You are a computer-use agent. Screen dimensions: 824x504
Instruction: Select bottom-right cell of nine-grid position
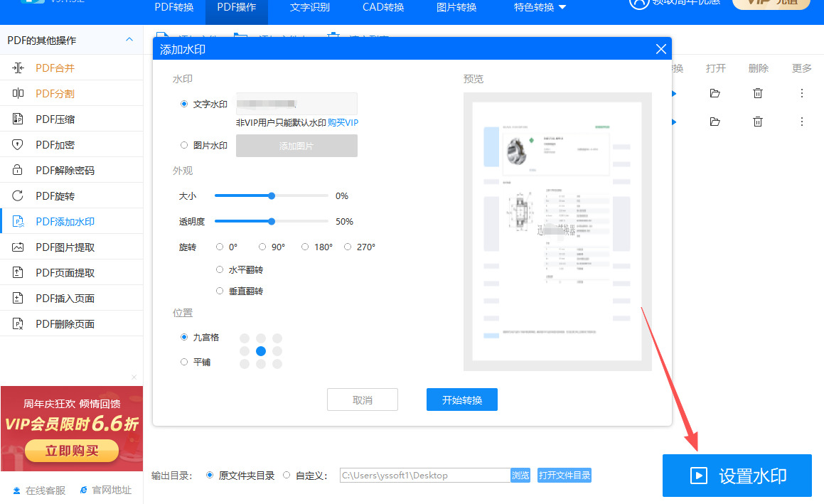click(x=277, y=364)
